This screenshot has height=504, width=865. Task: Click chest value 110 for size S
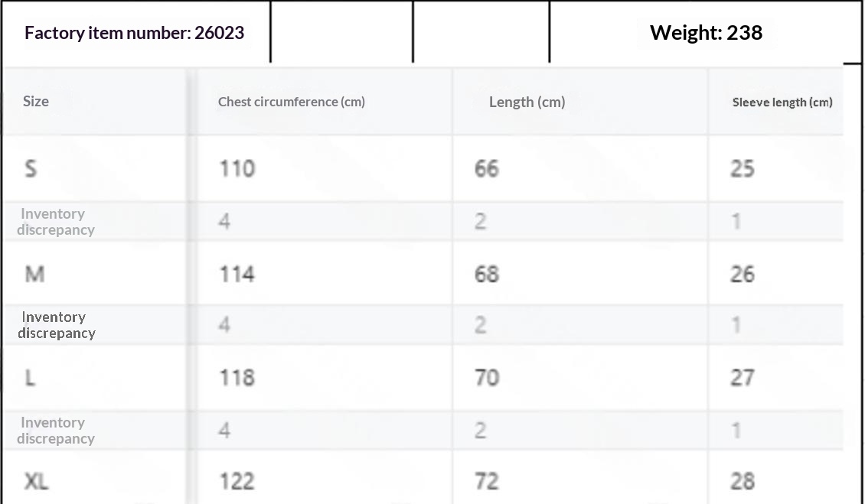pos(237,168)
